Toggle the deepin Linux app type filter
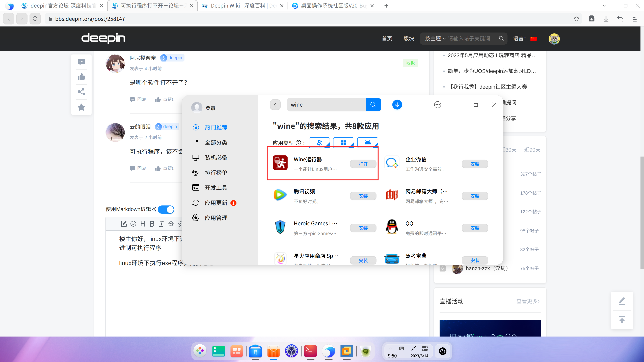This screenshot has height=362, width=644. click(x=319, y=143)
